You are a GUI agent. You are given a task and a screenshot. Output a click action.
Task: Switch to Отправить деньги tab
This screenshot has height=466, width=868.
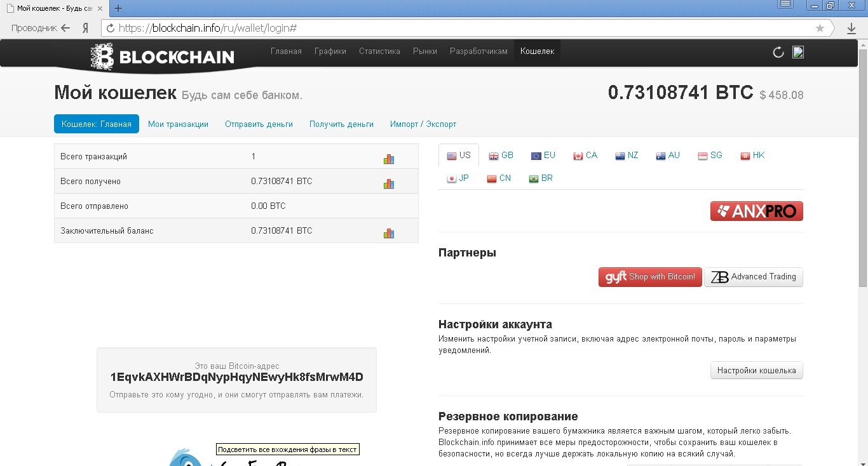(259, 124)
